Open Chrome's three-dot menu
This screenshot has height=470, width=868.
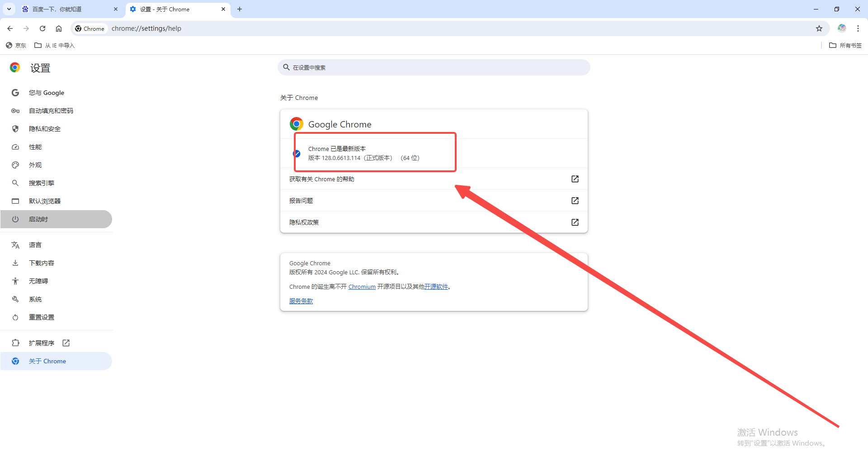point(858,28)
